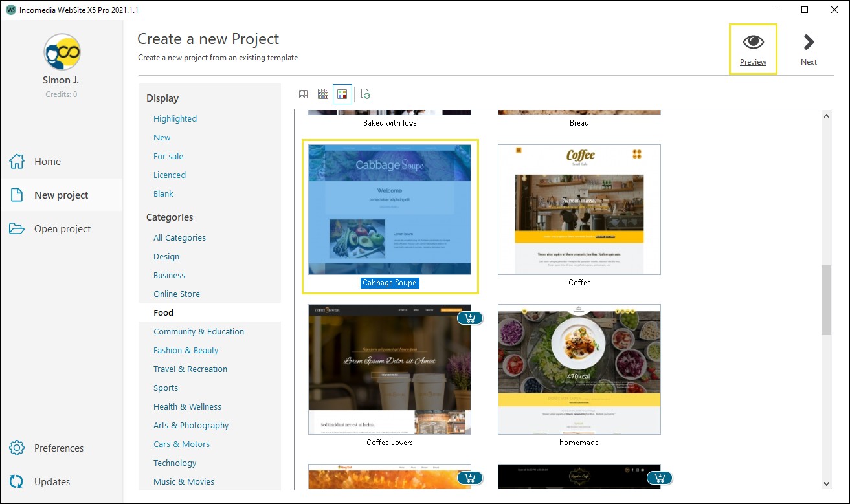Image resolution: width=850 pixels, height=504 pixels.
Task: Show only Highlighted templates
Action: [x=174, y=118]
